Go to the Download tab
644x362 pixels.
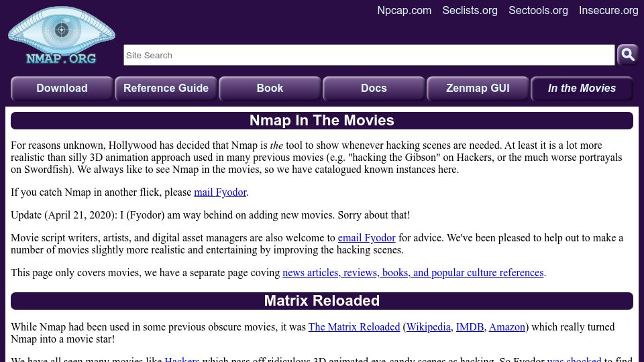[62, 88]
